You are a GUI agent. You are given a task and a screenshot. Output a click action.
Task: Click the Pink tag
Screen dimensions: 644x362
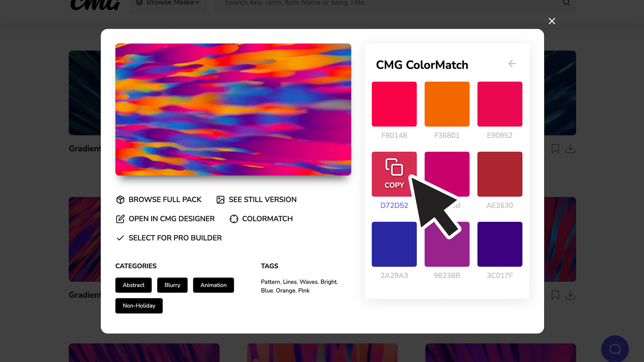[x=304, y=291]
